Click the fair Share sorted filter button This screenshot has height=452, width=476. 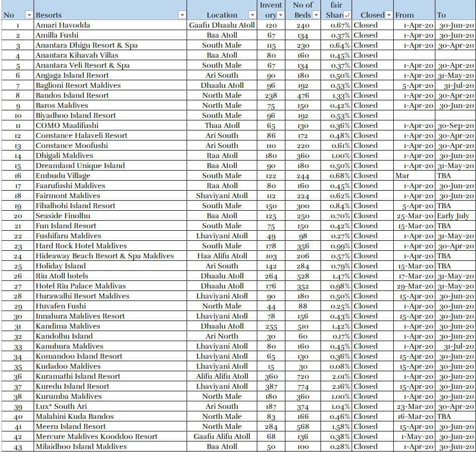[x=348, y=15]
